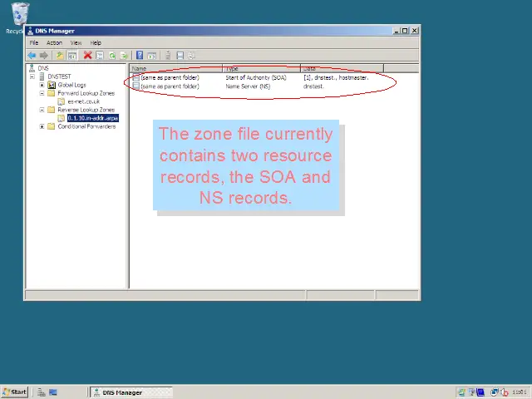Toggle the Show/Hide Console Tree icon
This screenshot has width=532, height=399.
pyautogui.click(x=72, y=56)
